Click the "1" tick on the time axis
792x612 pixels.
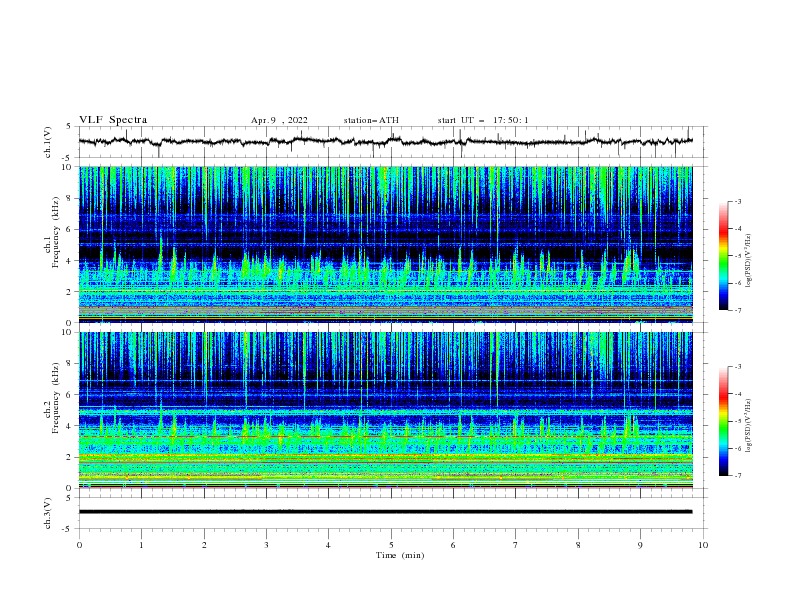[x=141, y=545]
